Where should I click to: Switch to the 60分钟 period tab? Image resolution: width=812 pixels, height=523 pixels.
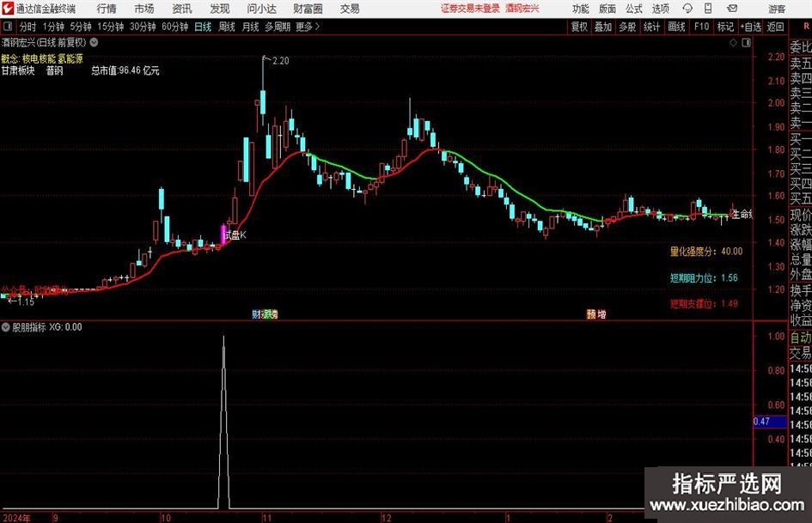(x=174, y=27)
